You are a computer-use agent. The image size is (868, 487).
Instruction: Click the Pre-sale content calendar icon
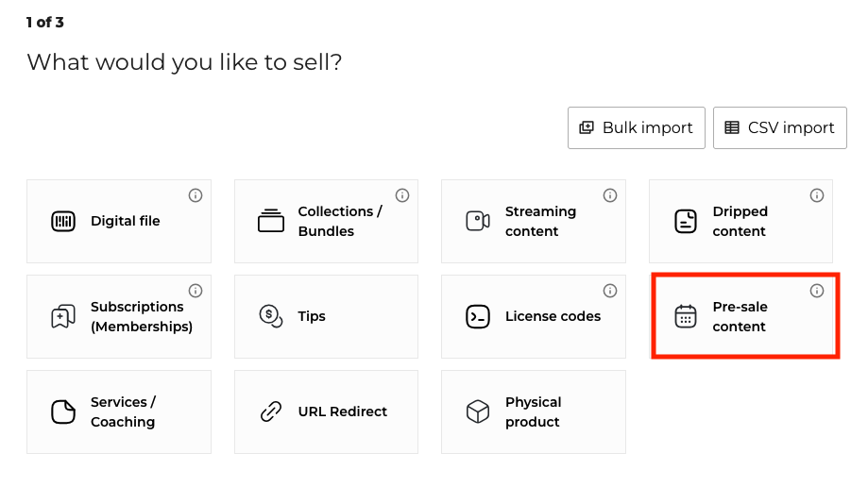tap(686, 317)
